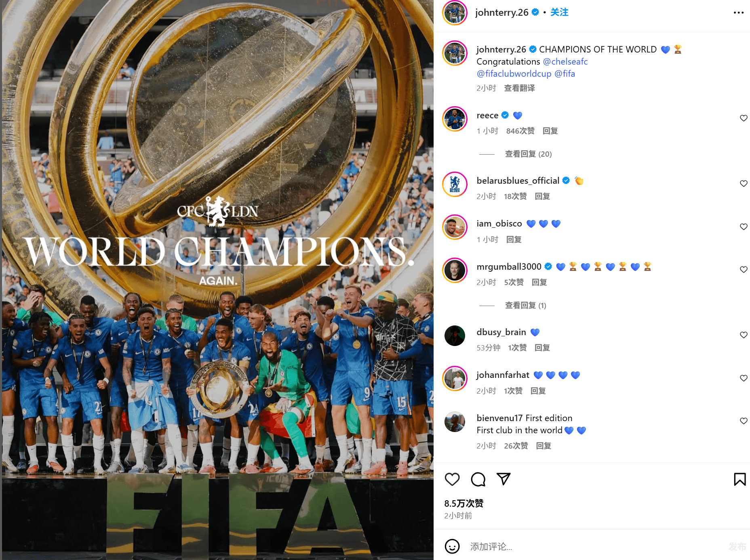Save the post with the bookmark icon

(x=740, y=479)
